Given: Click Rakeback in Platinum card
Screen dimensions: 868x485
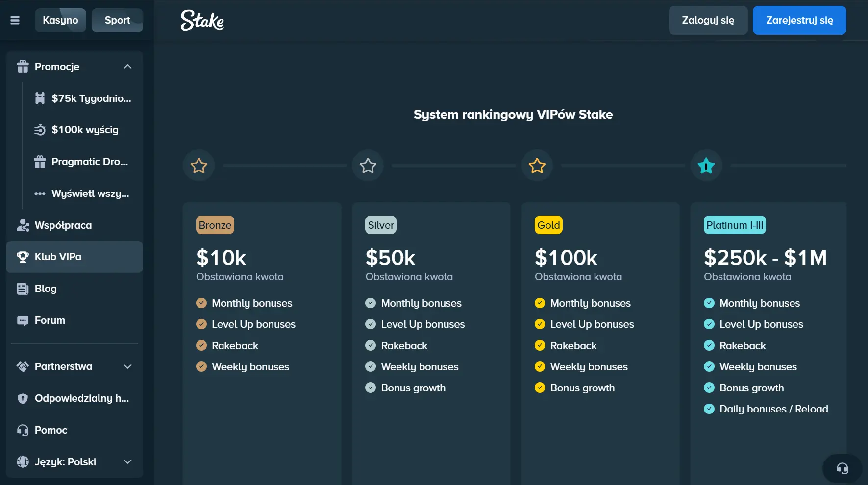Looking at the screenshot, I should (x=743, y=346).
